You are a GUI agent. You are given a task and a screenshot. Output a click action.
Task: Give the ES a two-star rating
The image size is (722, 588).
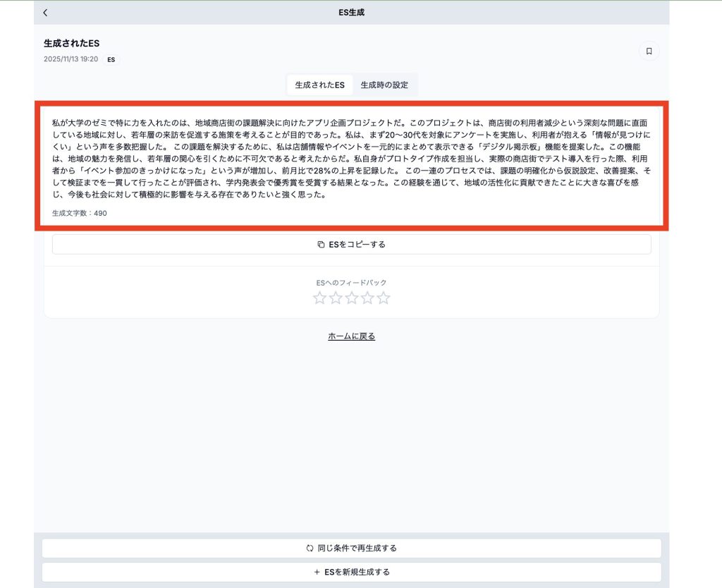click(336, 298)
